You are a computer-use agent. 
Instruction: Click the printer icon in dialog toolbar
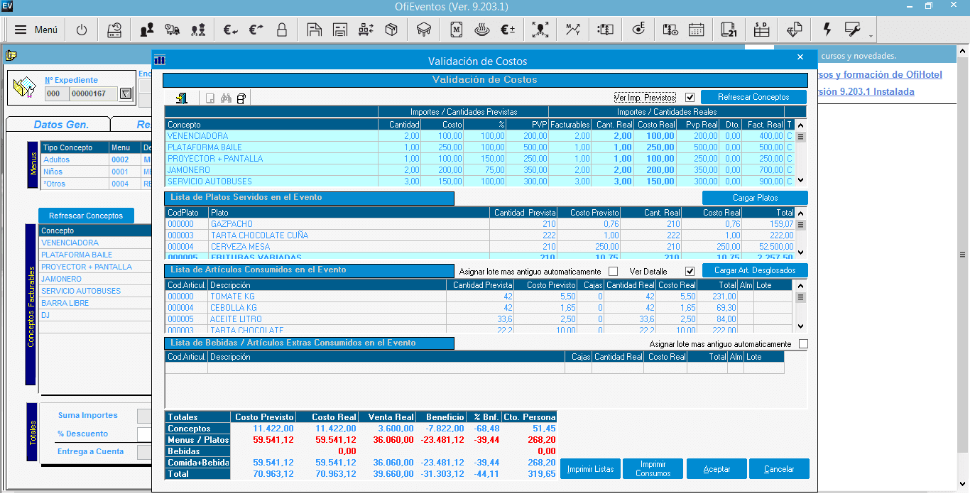241,98
